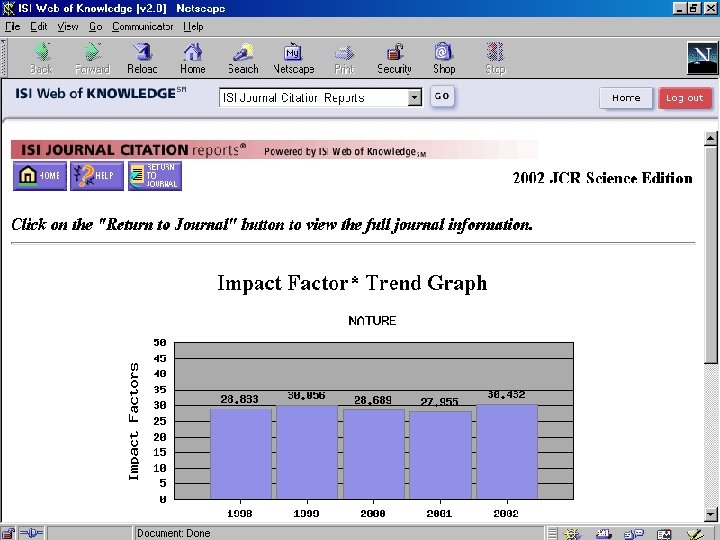The width and height of the screenshot is (720, 540).
Task: Open Composer from the component bar
Action: pos(695,534)
